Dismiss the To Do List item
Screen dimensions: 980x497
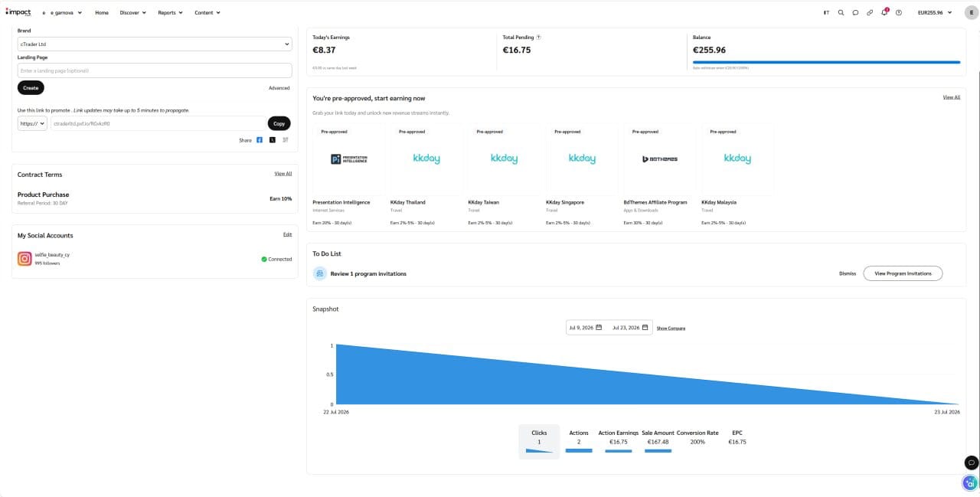pyautogui.click(x=848, y=273)
